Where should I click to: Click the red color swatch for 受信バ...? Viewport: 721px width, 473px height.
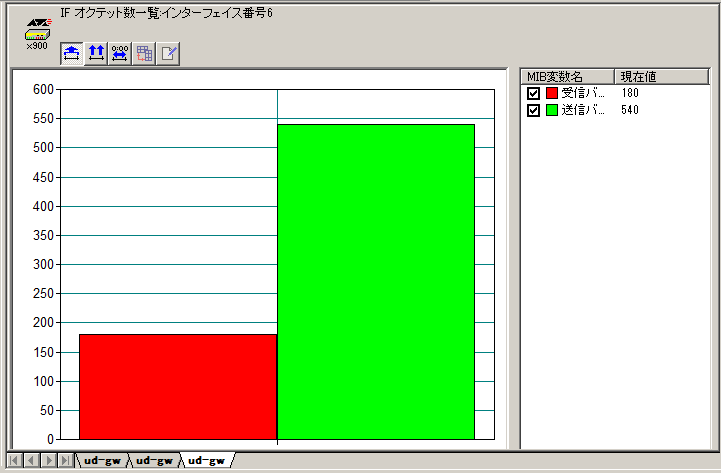[x=552, y=93]
